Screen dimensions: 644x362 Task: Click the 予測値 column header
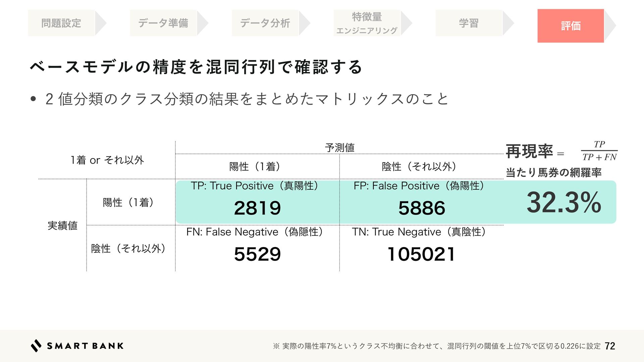click(339, 147)
